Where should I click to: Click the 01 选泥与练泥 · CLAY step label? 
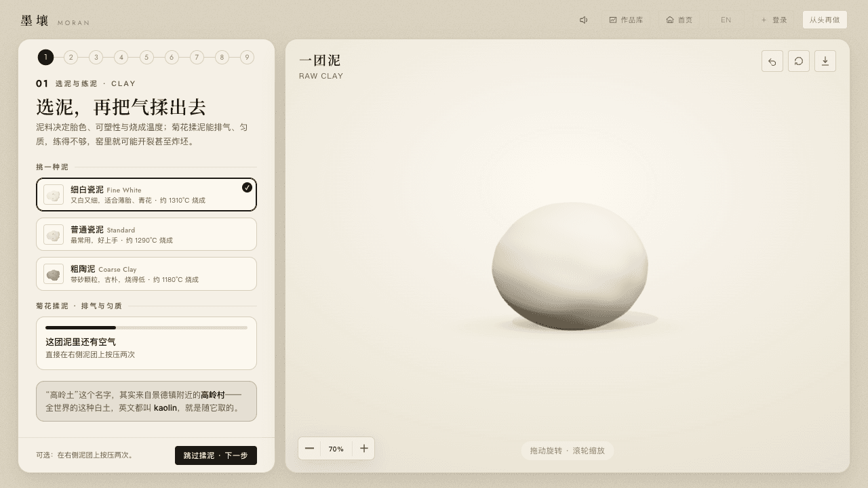(86, 83)
